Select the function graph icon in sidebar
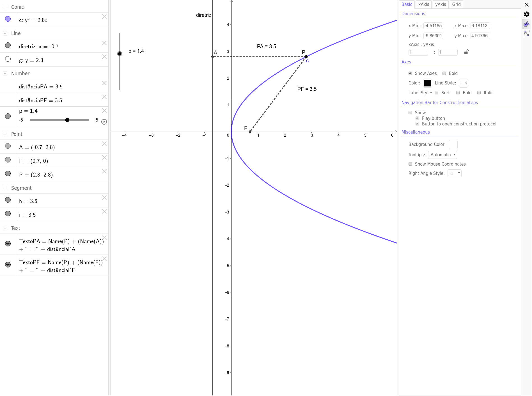The height and width of the screenshot is (396, 532). [x=527, y=33]
